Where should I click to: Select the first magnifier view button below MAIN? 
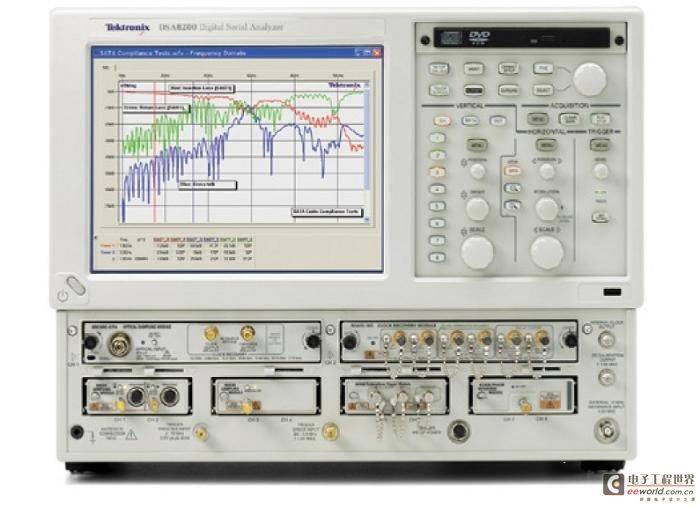pyautogui.click(x=512, y=188)
